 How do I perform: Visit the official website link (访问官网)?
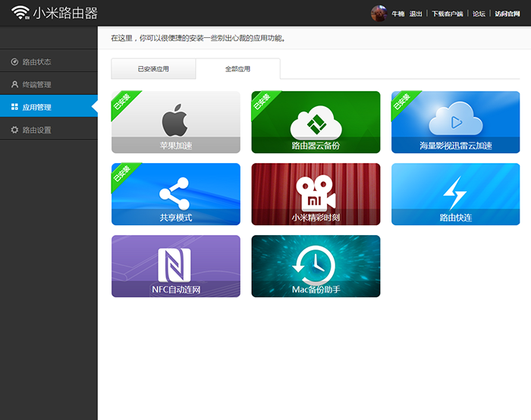(x=508, y=14)
